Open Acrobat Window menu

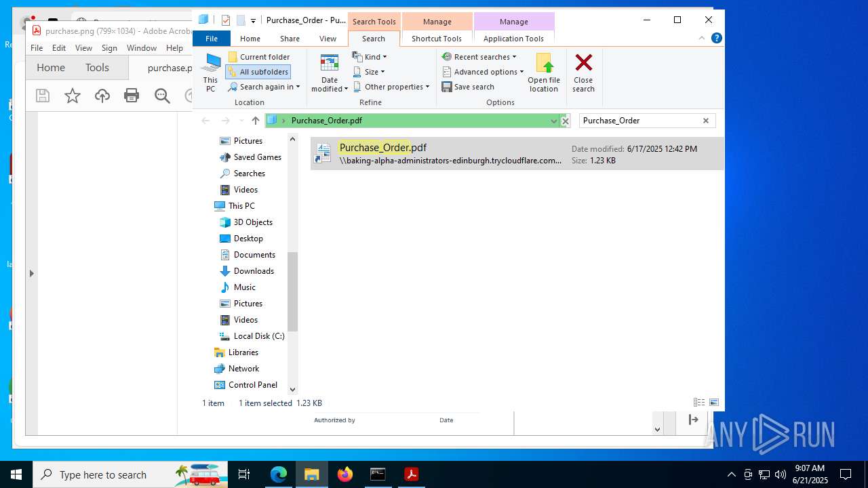pos(142,48)
